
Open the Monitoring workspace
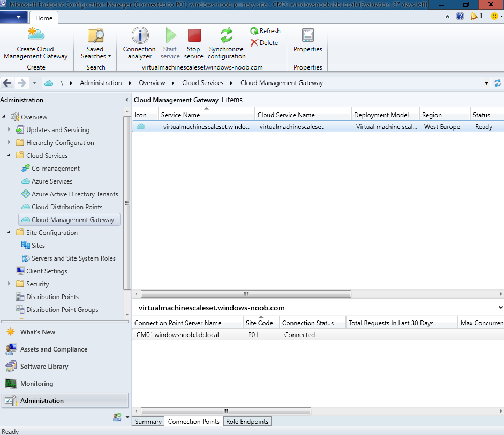tap(36, 383)
